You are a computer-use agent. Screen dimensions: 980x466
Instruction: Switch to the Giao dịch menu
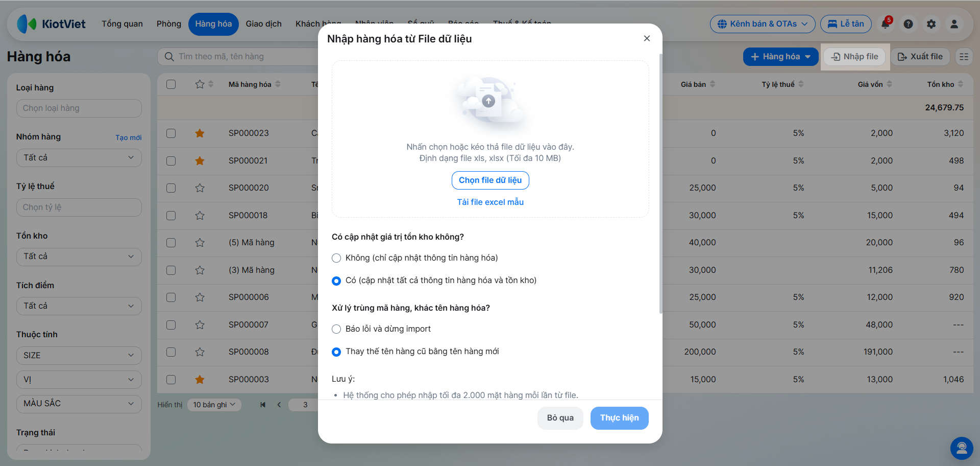pyautogui.click(x=263, y=24)
